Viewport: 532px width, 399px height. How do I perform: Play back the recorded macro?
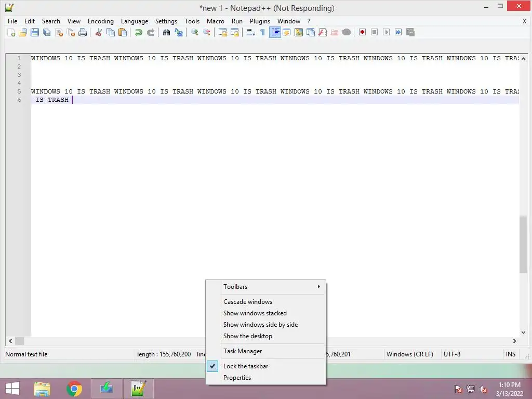tap(386, 32)
